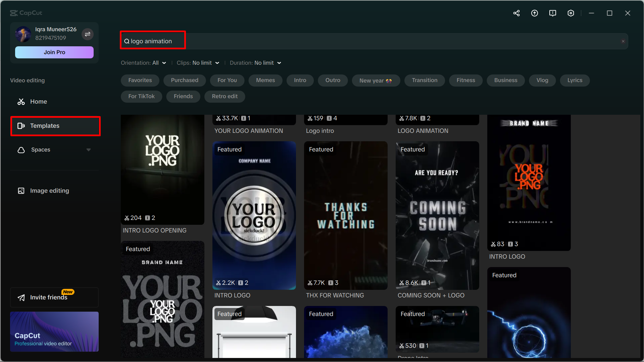The width and height of the screenshot is (644, 362).
Task: Open the COMING SOON template thumbnail
Action: (437, 215)
